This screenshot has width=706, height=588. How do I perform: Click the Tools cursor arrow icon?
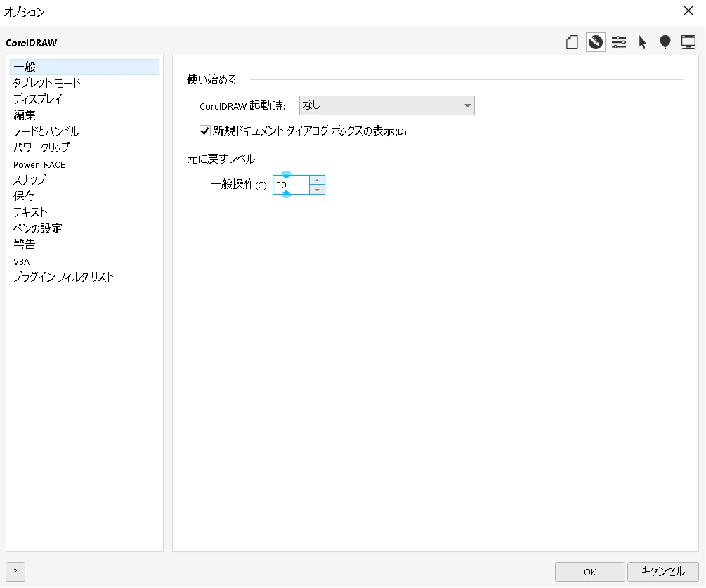(642, 42)
